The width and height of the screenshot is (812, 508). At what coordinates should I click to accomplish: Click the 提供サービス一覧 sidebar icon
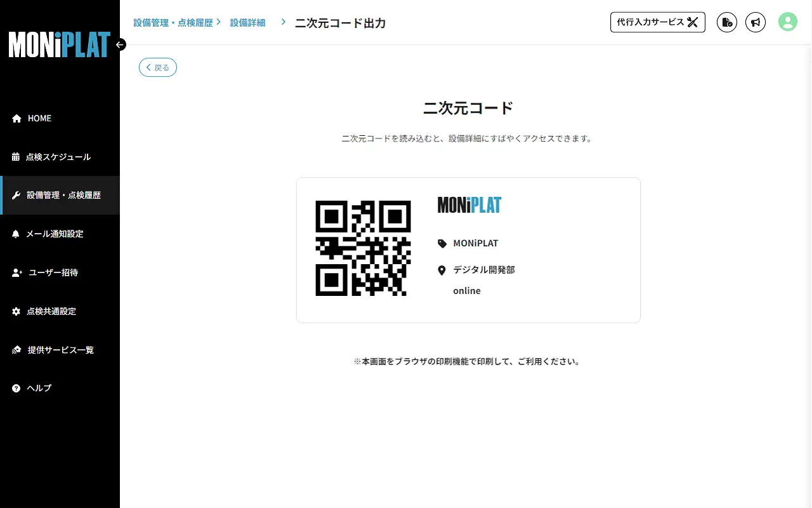coord(15,350)
